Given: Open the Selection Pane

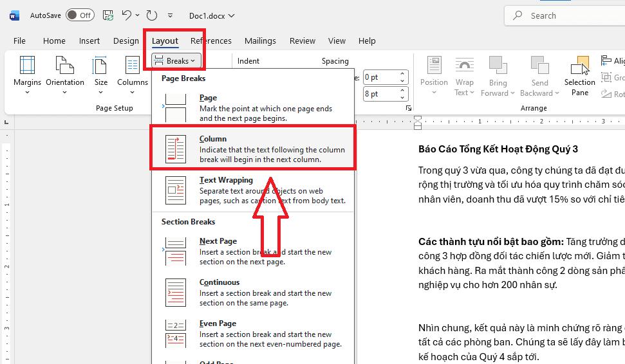Looking at the screenshot, I should (579, 76).
